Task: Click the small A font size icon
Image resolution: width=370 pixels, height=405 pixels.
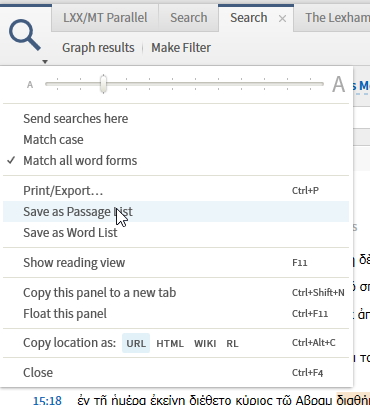Action: [x=30, y=85]
